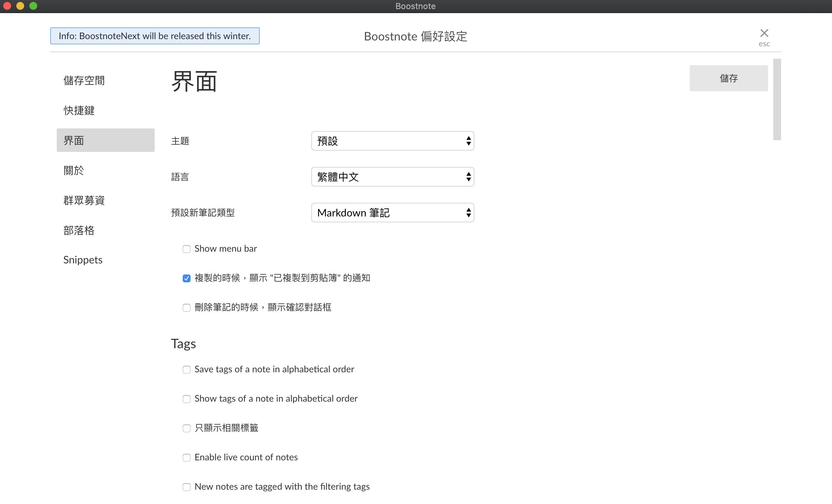This screenshot has width=832, height=504.
Task: Open the 儲存空間 storage section
Action: click(84, 81)
